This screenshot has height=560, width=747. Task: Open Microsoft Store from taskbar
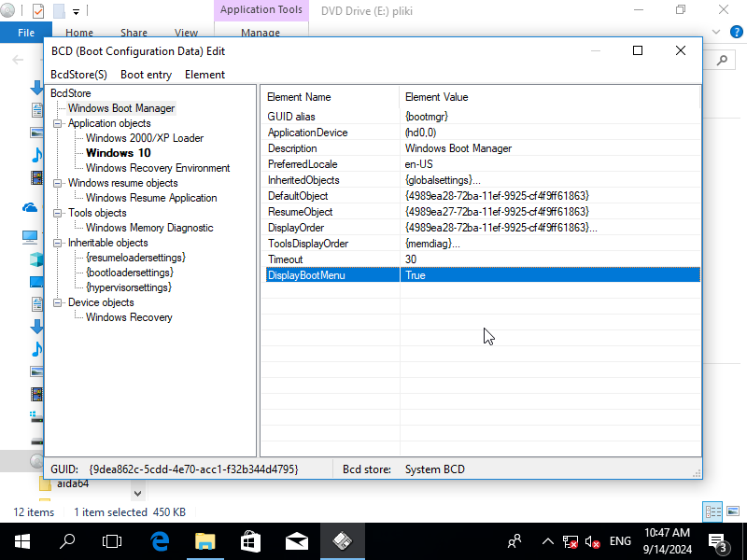(x=250, y=541)
